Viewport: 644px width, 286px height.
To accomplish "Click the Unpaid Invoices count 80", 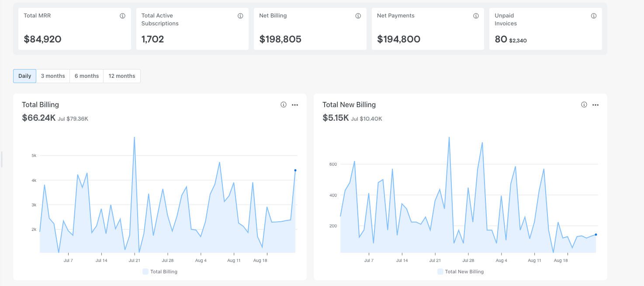I will (501, 39).
